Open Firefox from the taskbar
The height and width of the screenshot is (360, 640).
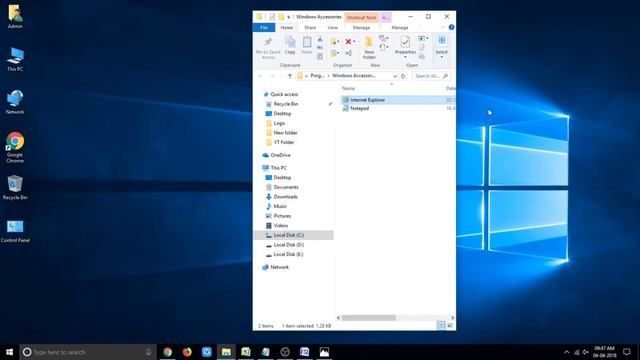tap(187, 352)
